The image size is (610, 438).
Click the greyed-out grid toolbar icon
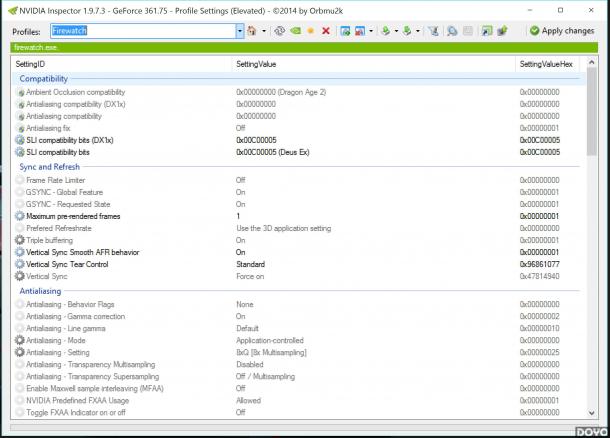(468, 31)
